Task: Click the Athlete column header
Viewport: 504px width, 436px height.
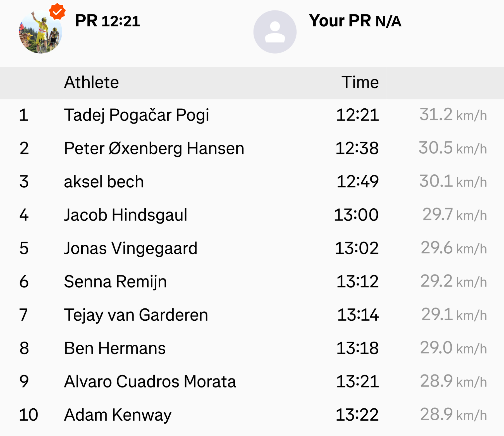Action: pyautogui.click(x=91, y=82)
